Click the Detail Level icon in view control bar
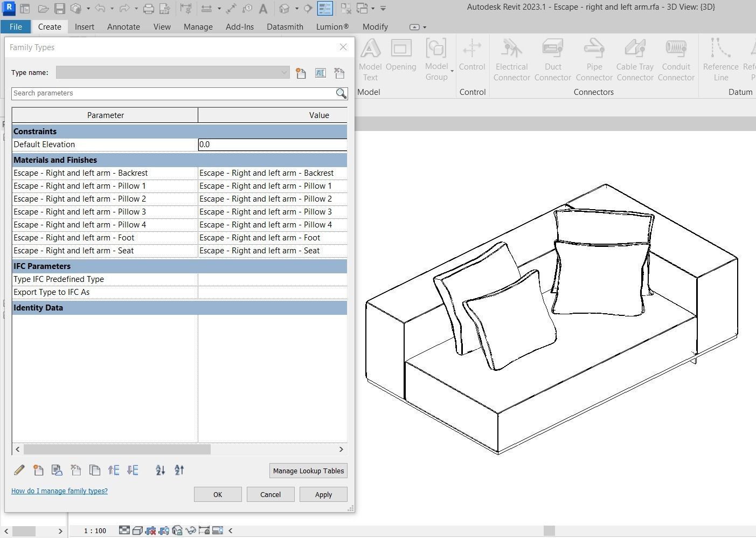 [124, 530]
